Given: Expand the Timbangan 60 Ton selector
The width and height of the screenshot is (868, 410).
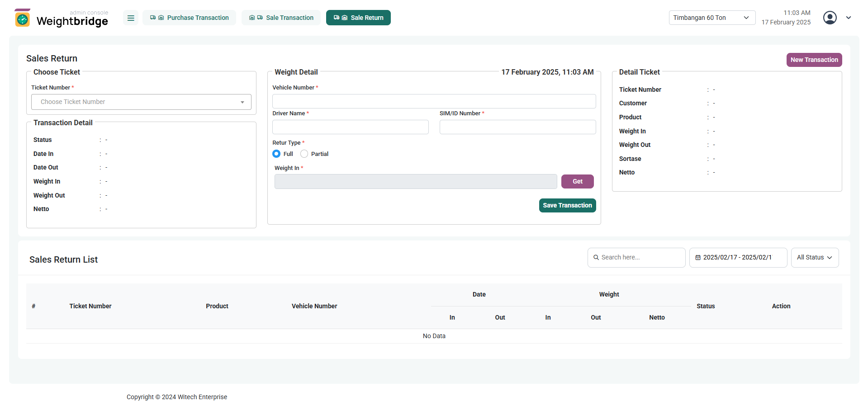Looking at the screenshot, I should tap(711, 18).
